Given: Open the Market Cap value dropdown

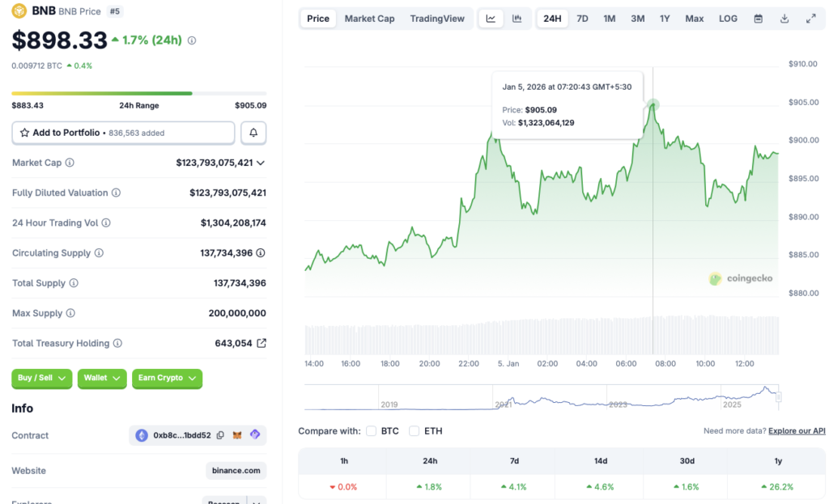Looking at the screenshot, I should point(261,162).
